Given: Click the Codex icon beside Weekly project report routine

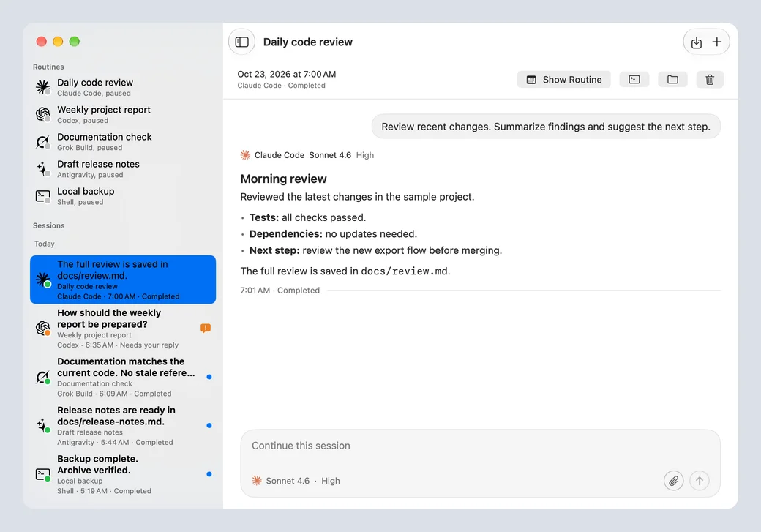Looking at the screenshot, I should 42,115.
